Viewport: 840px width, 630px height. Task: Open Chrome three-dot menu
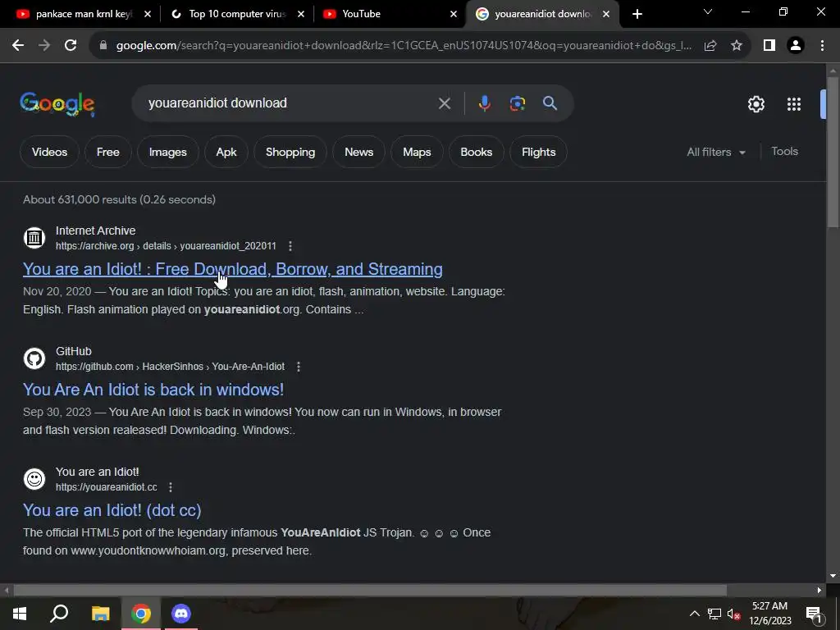coord(822,46)
